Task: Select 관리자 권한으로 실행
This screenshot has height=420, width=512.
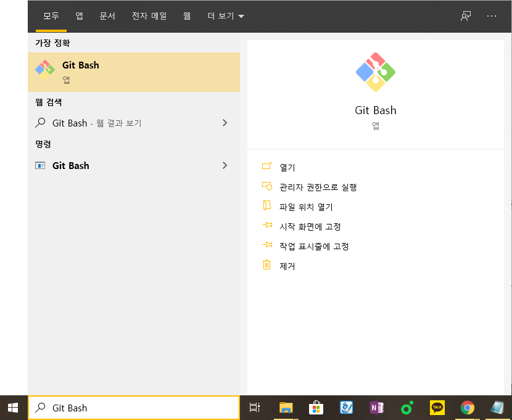Action: pos(318,187)
